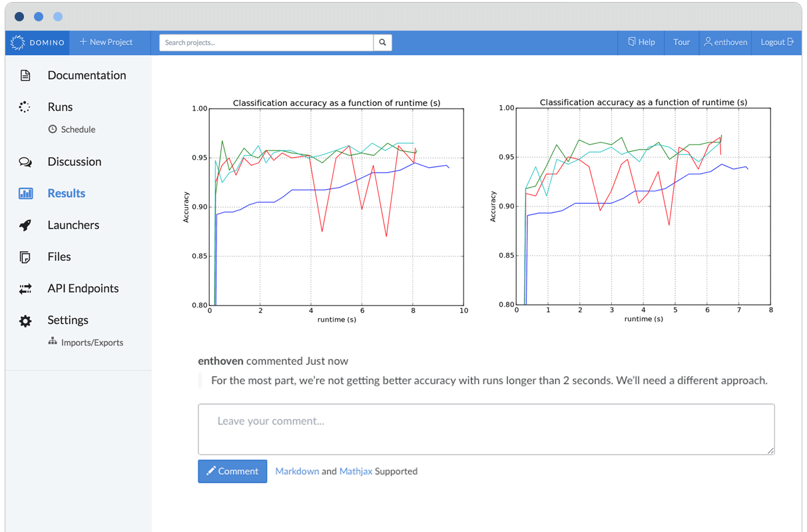Click the Files icon in sidebar
The height and width of the screenshot is (532, 807).
(x=25, y=257)
